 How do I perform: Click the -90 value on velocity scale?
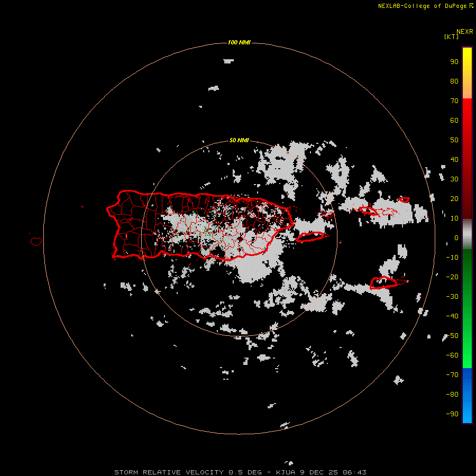pyautogui.click(x=452, y=414)
